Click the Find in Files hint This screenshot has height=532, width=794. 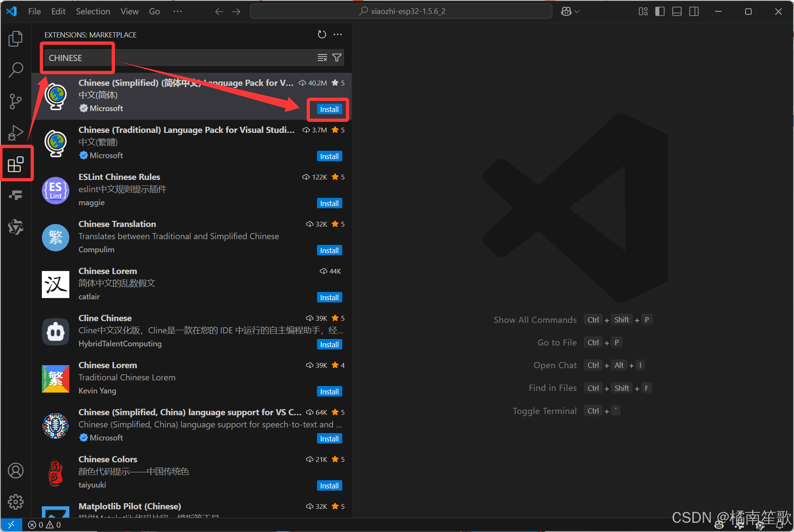pyautogui.click(x=552, y=388)
